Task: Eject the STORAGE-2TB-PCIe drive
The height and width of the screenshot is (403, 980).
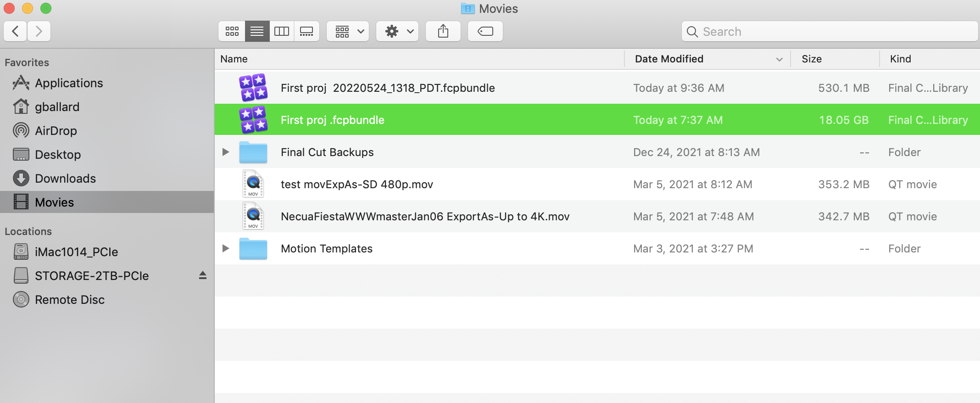Action: pyautogui.click(x=203, y=275)
